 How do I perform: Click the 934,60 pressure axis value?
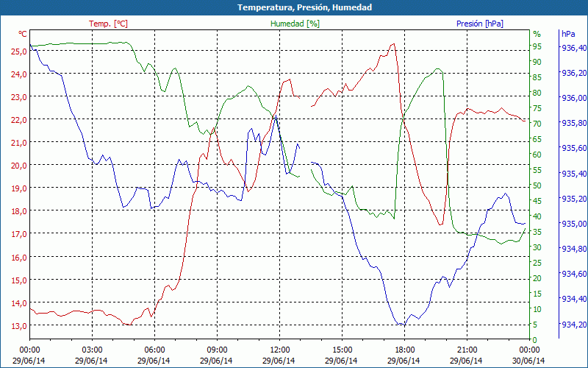coord(574,274)
